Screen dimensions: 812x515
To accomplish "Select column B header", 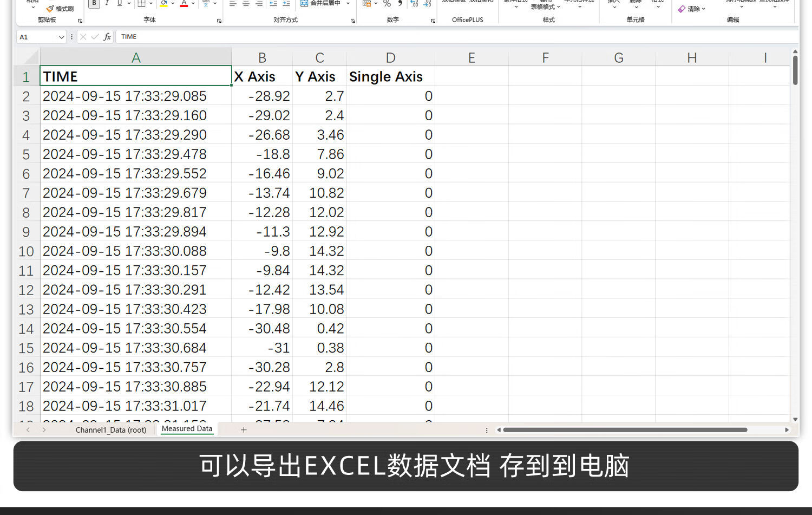I will click(262, 58).
